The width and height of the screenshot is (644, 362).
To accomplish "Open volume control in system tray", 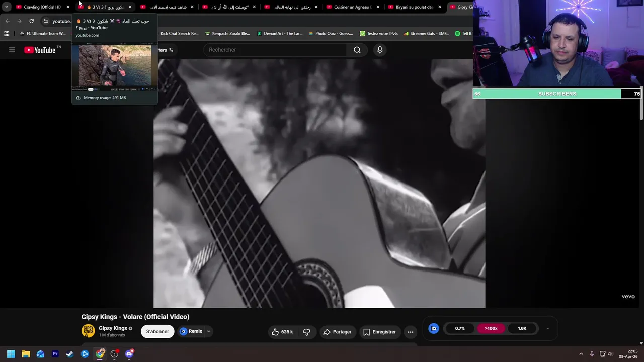I will coord(610,354).
